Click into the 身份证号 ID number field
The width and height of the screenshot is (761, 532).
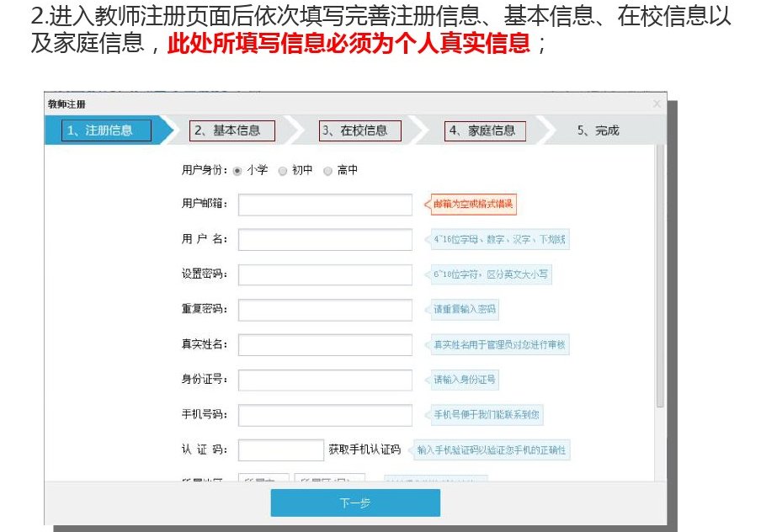(x=325, y=380)
